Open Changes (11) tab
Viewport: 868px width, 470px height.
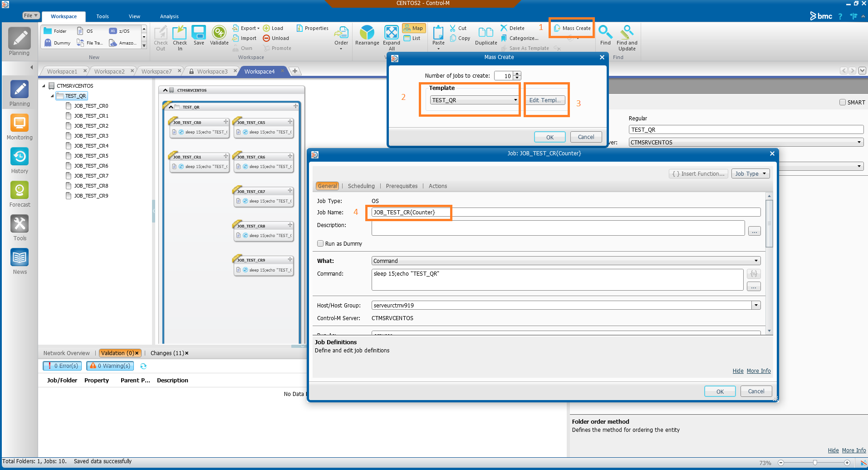[x=167, y=353]
